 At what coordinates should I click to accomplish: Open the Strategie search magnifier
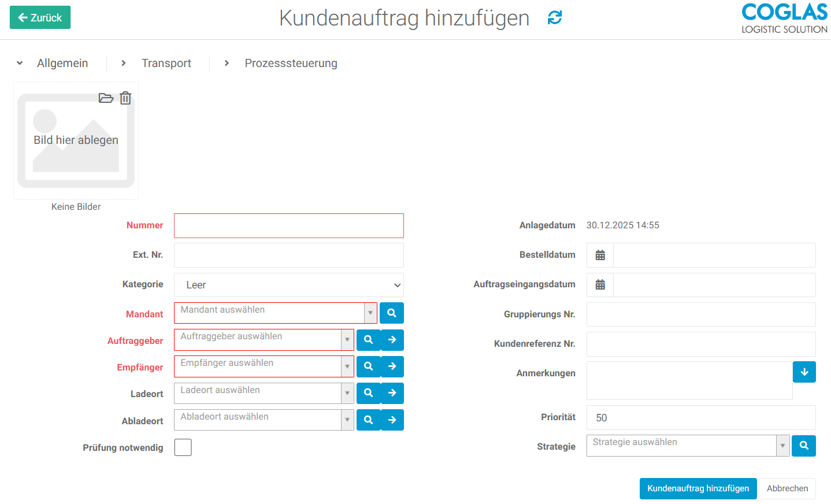pyautogui.click(x=804, y=446)
